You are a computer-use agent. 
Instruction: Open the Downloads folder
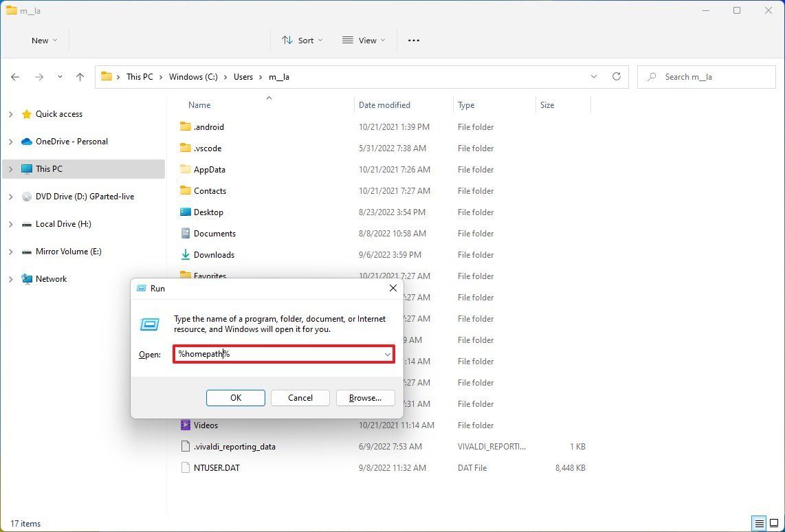(x=213, y=254)
